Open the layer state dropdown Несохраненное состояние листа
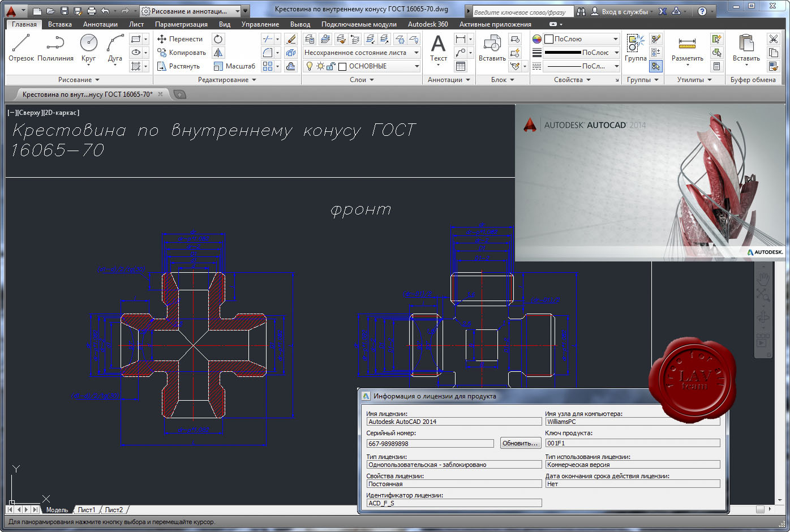The height and width of the screenshot is (532, 790). click(x=362, y=53)
